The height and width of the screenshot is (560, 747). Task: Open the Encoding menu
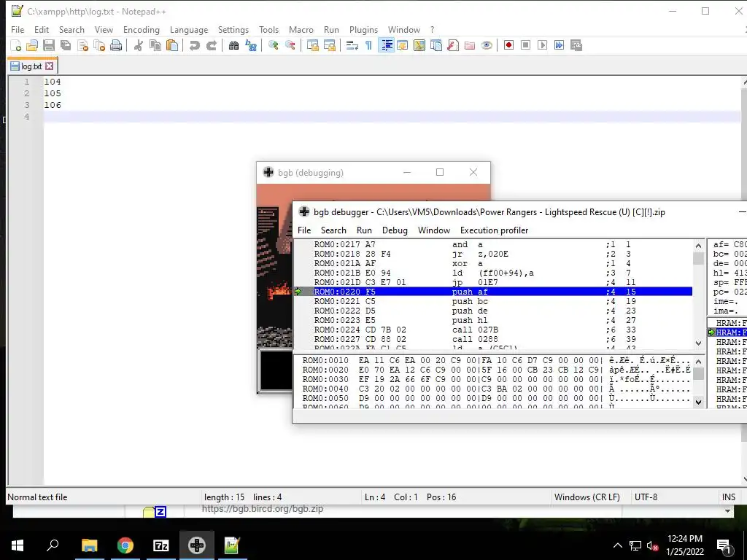point(142,29)
